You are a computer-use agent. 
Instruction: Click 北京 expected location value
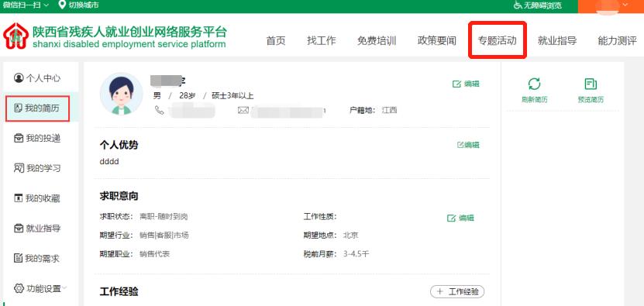pyautogui.click(x=351, y=236)
